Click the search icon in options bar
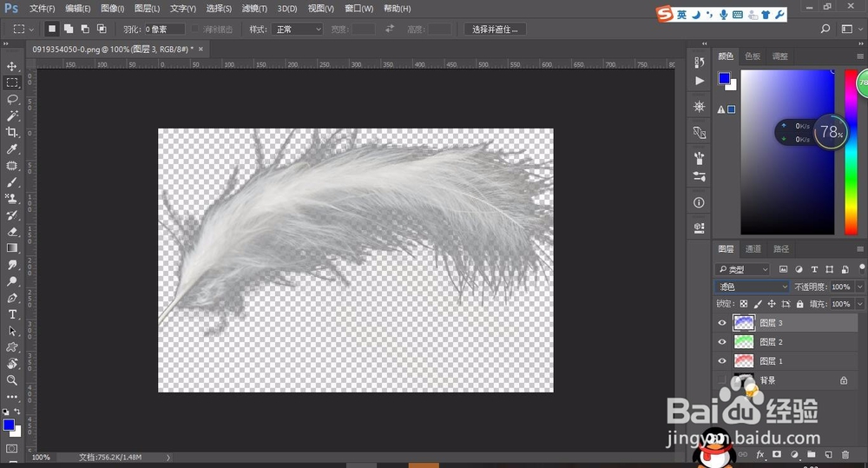 pyautogui.click(x=825, y=29)
